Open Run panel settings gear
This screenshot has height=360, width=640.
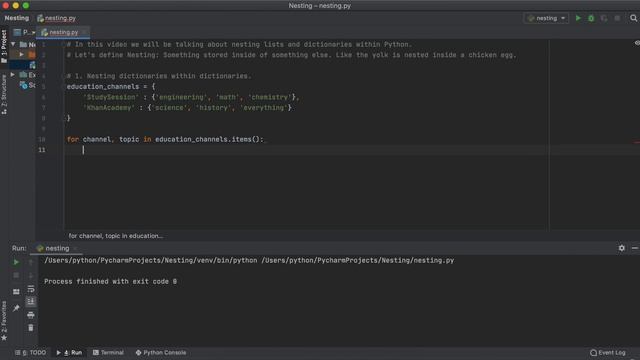622,248
